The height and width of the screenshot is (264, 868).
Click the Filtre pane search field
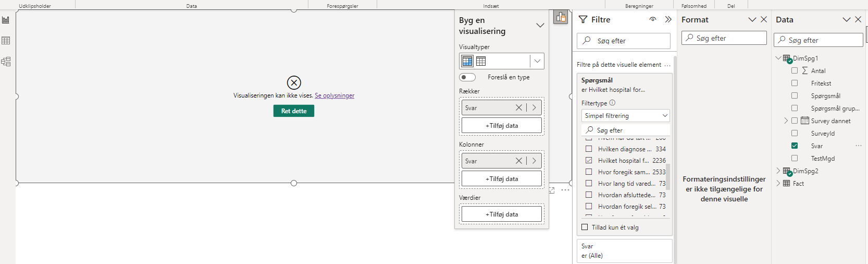pos(624,41)
